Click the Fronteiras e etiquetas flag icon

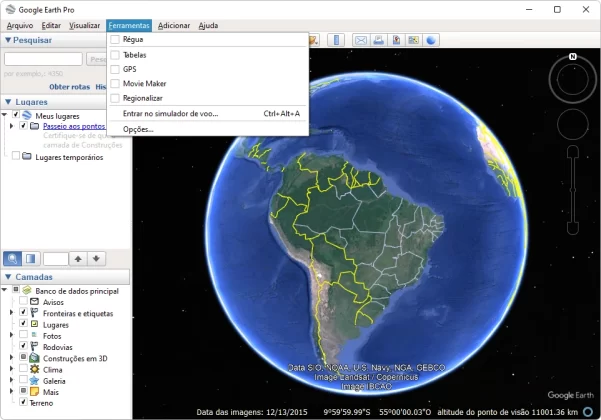(34, 313)
